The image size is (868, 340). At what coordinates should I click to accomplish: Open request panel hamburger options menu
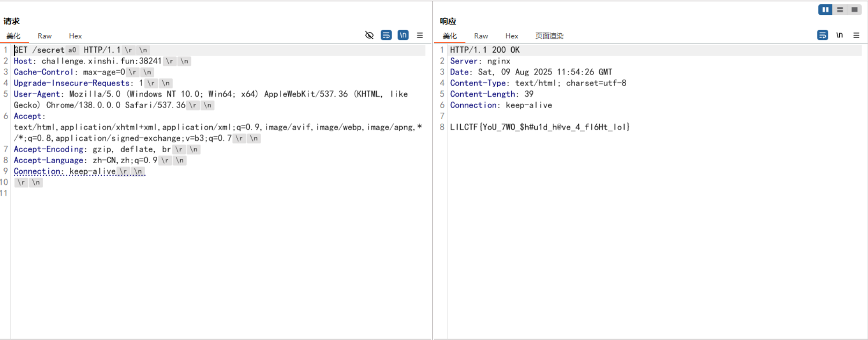pos(420,35)
